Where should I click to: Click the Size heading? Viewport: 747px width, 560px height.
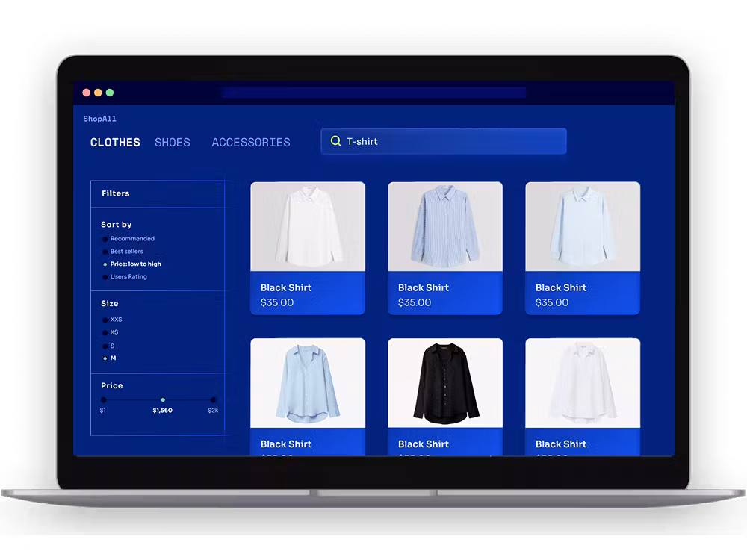pos(110,303)
